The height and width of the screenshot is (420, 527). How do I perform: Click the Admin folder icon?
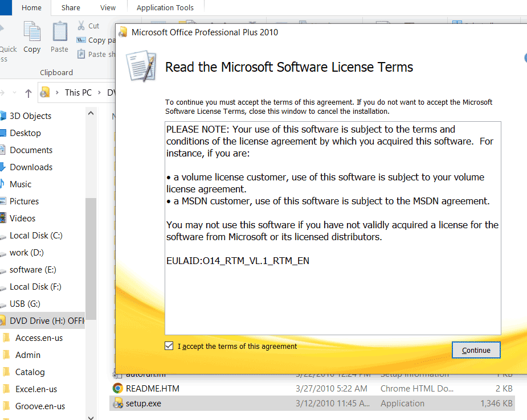click(x=6, y=355)
